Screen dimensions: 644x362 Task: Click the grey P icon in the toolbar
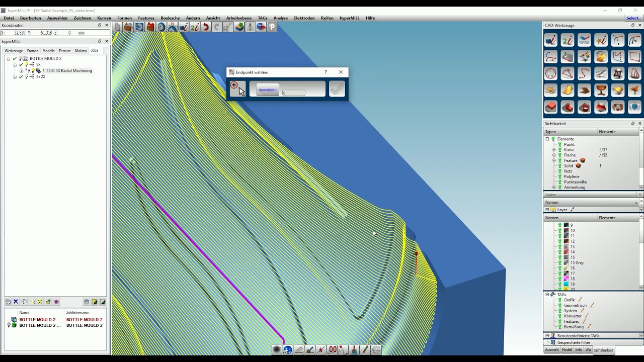tap(272, 27)
